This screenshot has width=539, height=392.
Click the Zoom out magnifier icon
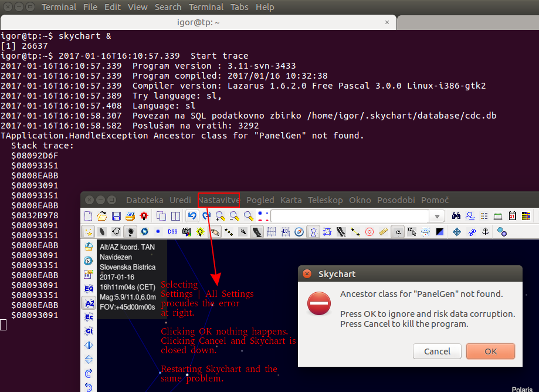[x=235, y=216]
